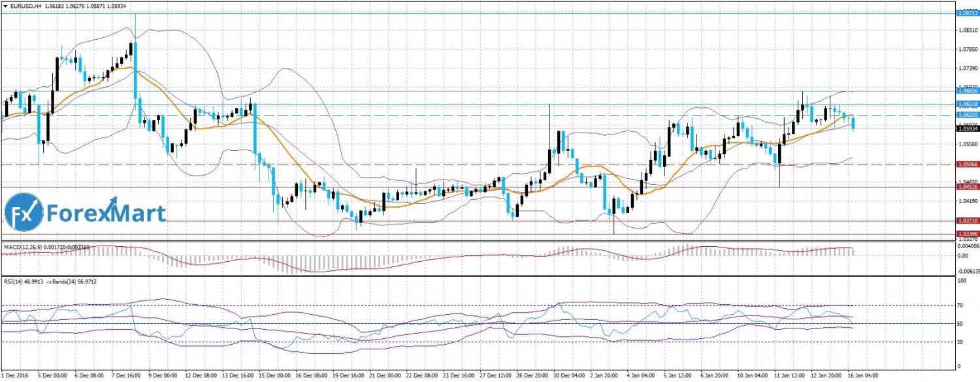Select the 1.06836 resistance price label
980x382 pixels.
[x=966, y=91]
